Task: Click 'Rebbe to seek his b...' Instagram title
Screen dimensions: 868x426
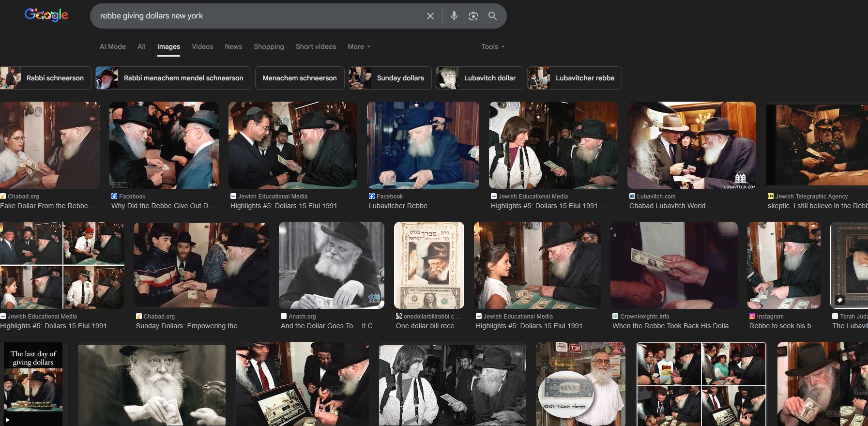Action: [783, 326]
